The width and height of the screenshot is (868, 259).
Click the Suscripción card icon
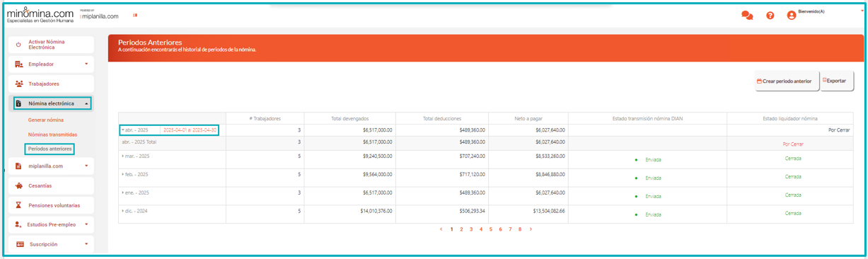tap(20, 244)
